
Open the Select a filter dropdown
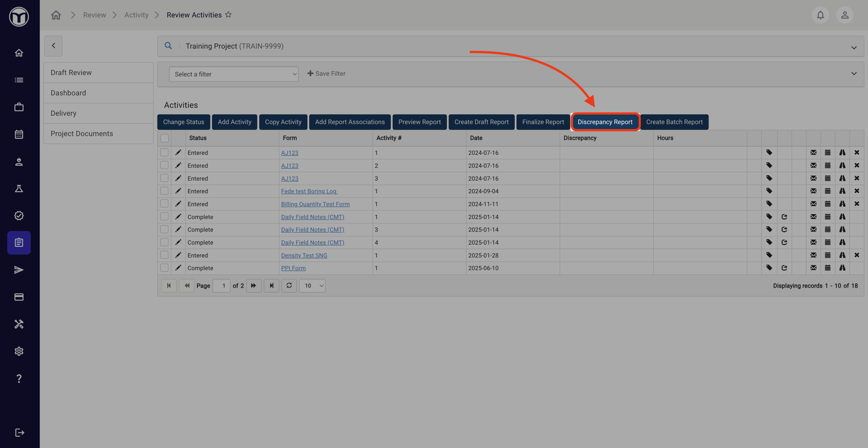pos(234,74)
